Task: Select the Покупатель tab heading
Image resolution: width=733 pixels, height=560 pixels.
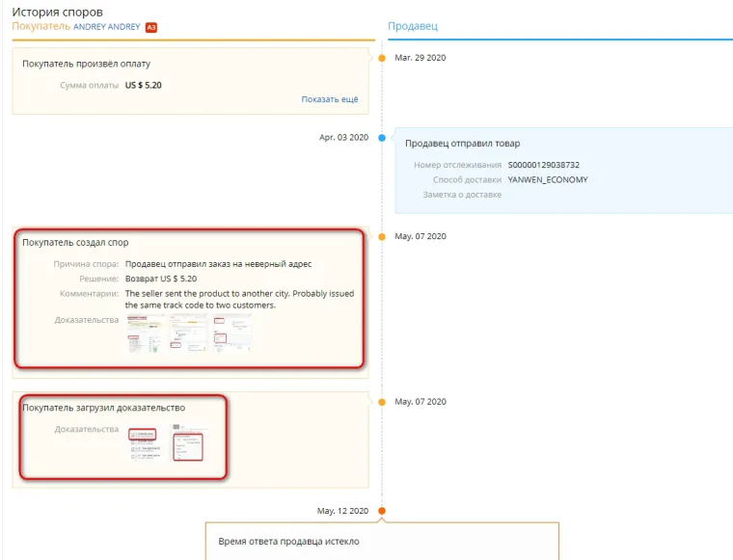Action: coord(41,27)
